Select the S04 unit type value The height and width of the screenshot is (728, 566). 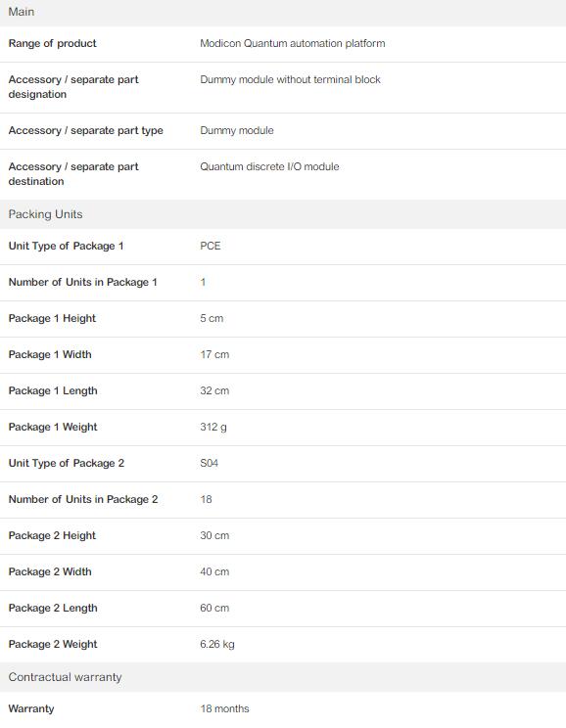210,463
